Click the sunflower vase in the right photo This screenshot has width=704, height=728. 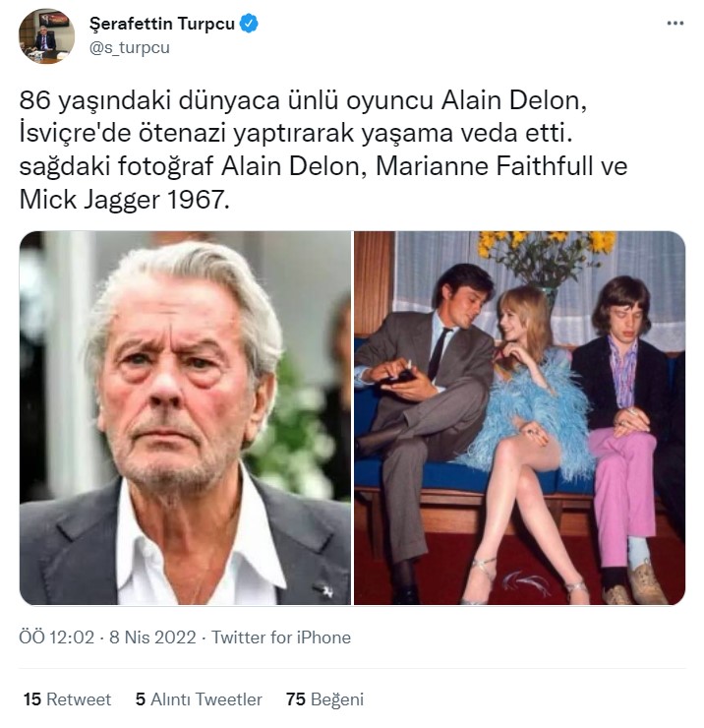click(548, 265)
